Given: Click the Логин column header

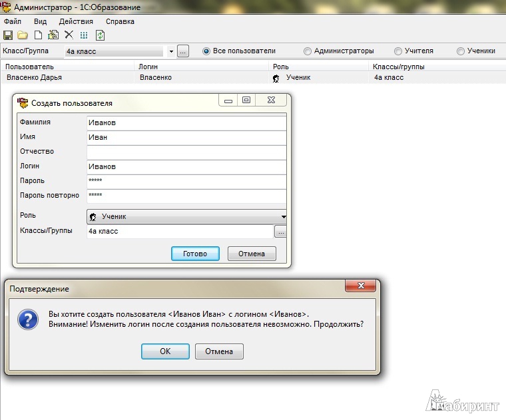Looking at the screenshot, I should (x=202, y=67).
